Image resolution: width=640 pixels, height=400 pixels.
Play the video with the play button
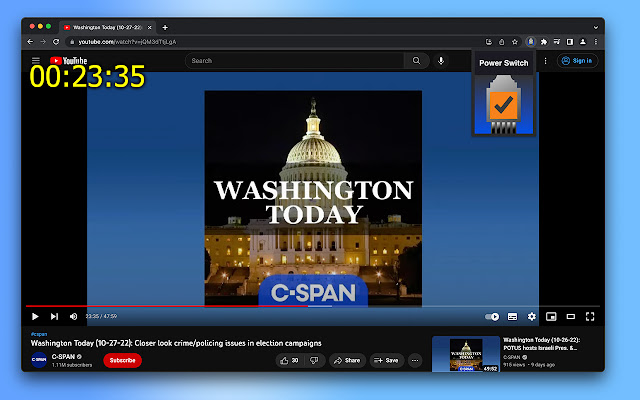click(x=35, y=316)
